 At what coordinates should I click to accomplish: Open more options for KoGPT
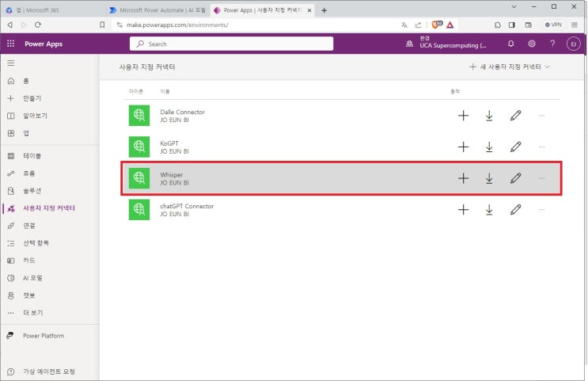coord(541,147)
